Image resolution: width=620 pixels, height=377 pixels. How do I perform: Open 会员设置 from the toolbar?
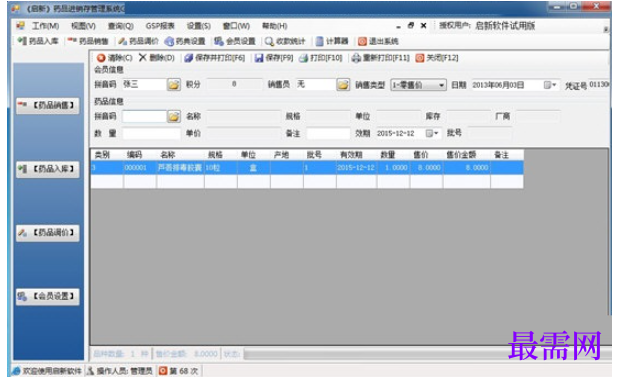tap(235, 41)
